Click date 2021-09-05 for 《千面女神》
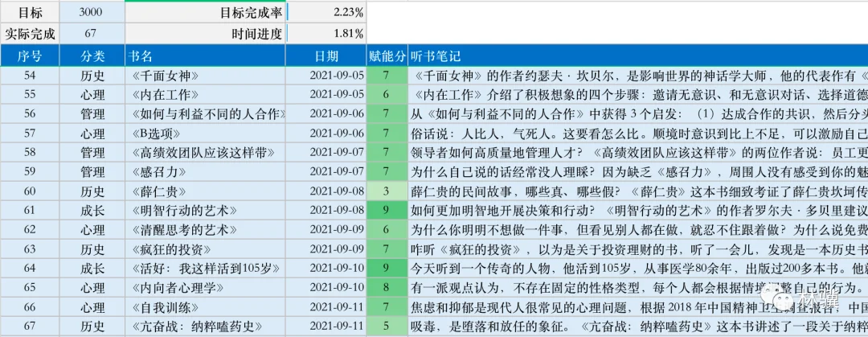This screenshot has height=337, width=868. pyautogui.click(x=337, y=76)
